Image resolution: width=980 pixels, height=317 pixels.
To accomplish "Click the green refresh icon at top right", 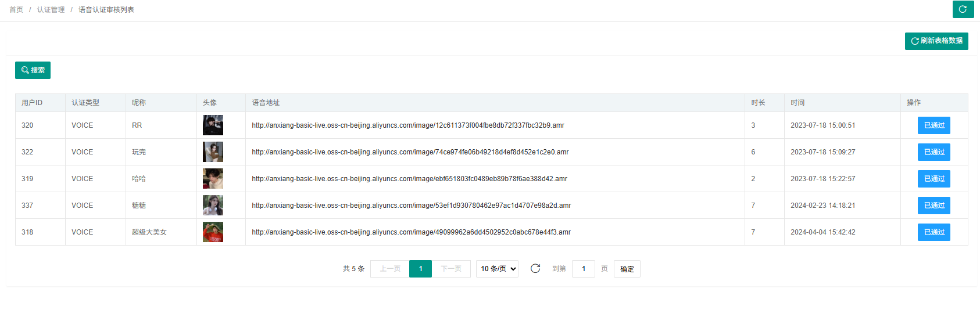I will (x=963, y=9).
